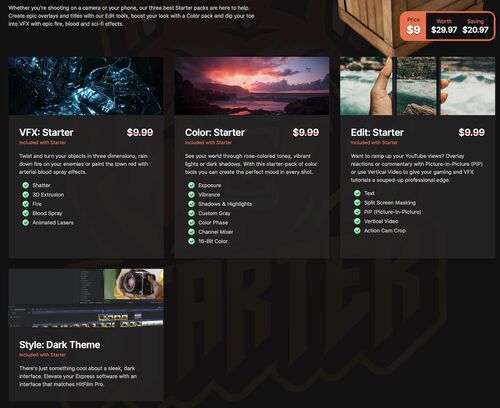Viewport: 500px width, 408px height.
Task: Click the Color: Starter heading
Action: coord(215,132)
